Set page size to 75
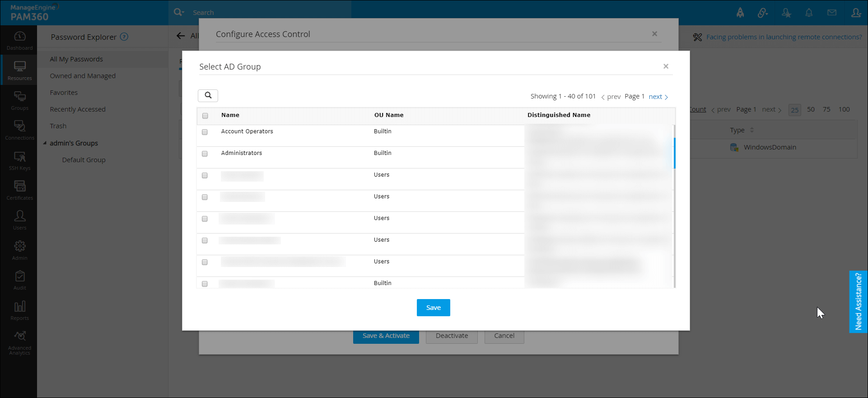Image resolution: width=868 pixels, height=398 pixels. click(826, 109)
